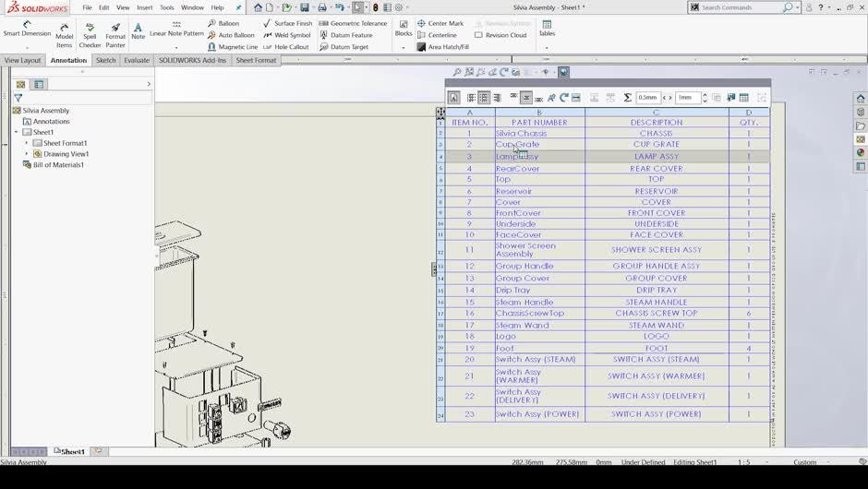Click the Summation icon in table toolbar
This screenshot has width=868, height=489.
[627, 98]
